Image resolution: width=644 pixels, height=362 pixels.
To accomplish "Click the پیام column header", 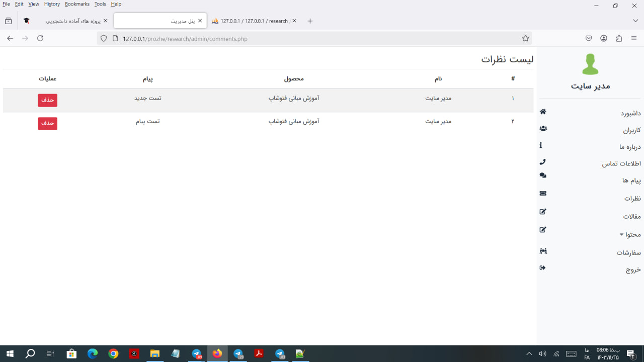I will 147,78.
